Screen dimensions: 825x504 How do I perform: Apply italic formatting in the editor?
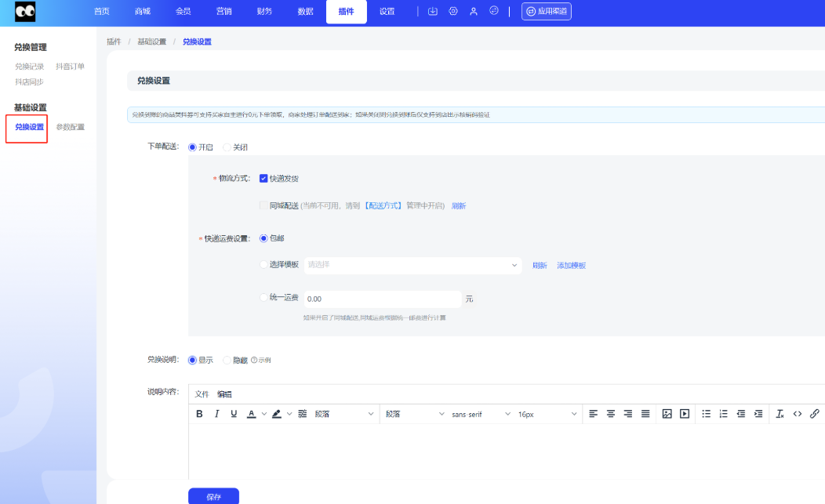216,414
